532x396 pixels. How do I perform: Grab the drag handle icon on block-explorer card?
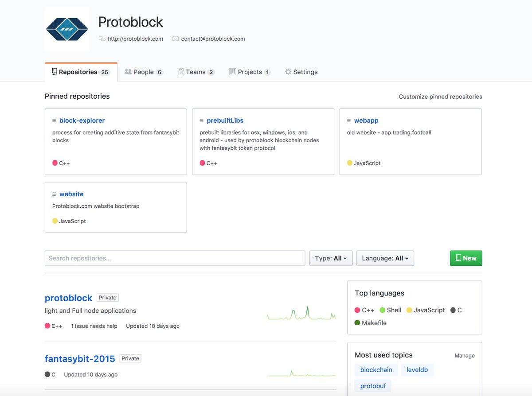(55, 120)
